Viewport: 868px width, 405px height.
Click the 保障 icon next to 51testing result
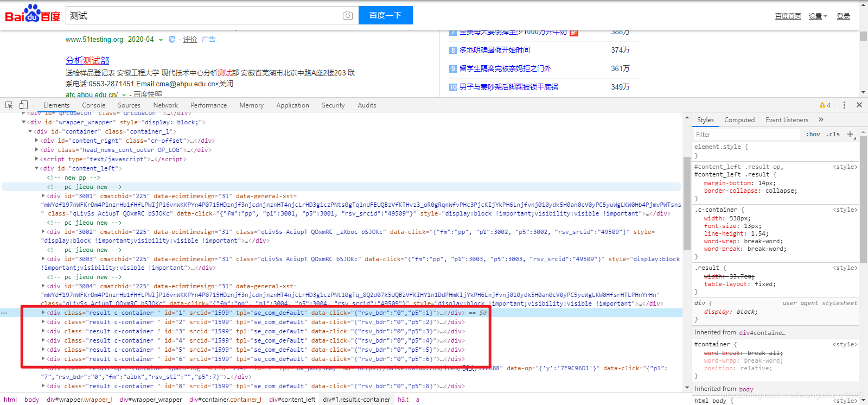(x=172, y=39)
